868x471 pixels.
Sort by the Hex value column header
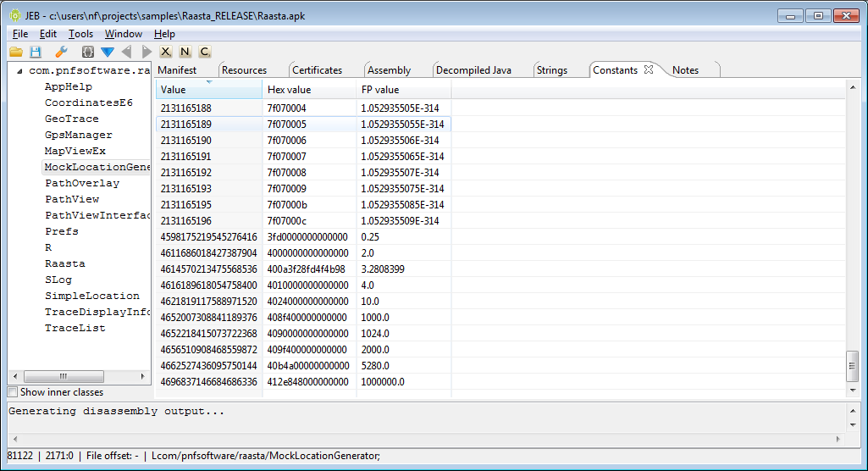click(309, 90)
